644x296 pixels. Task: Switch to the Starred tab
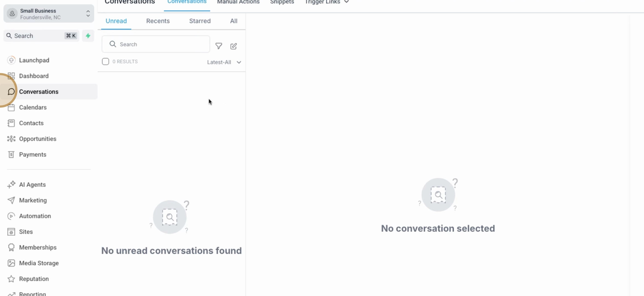[x=200, y=21]
